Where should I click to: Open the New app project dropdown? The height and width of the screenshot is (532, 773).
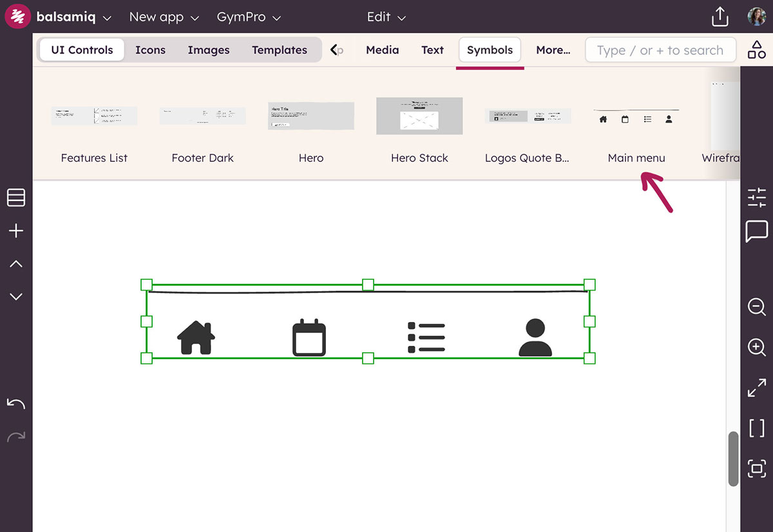coord(164,17)
